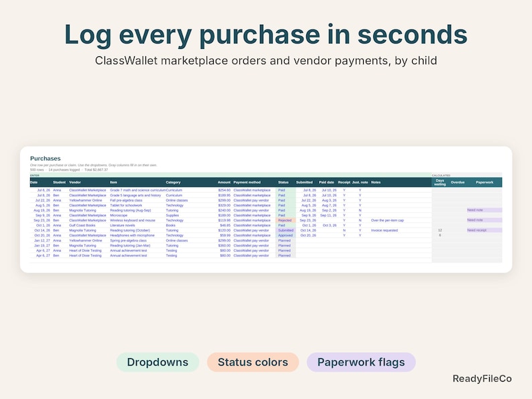Click the Dropdowns pill label
Screen dimensions: 532x399
[x=157, y=362]
